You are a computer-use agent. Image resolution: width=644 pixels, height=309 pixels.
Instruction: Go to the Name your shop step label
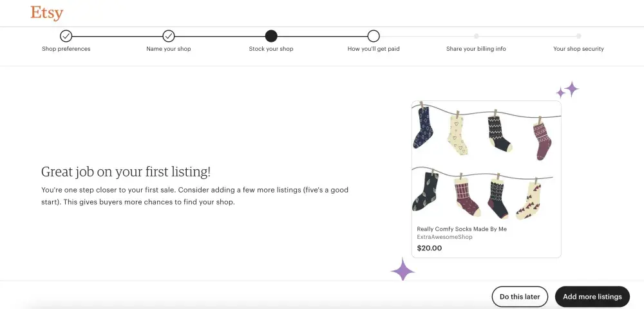click(169, 49)
